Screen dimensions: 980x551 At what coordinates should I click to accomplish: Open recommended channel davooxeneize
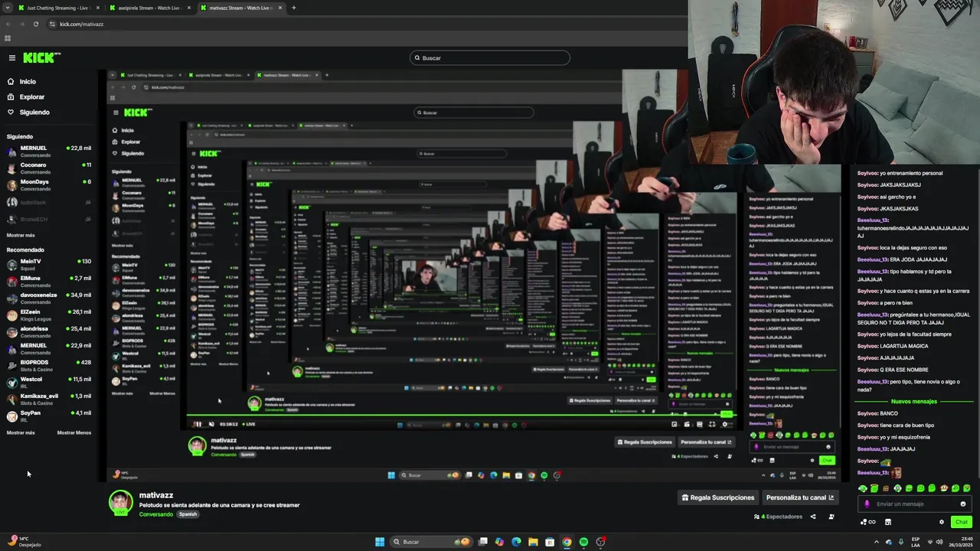tap(49, 298)
